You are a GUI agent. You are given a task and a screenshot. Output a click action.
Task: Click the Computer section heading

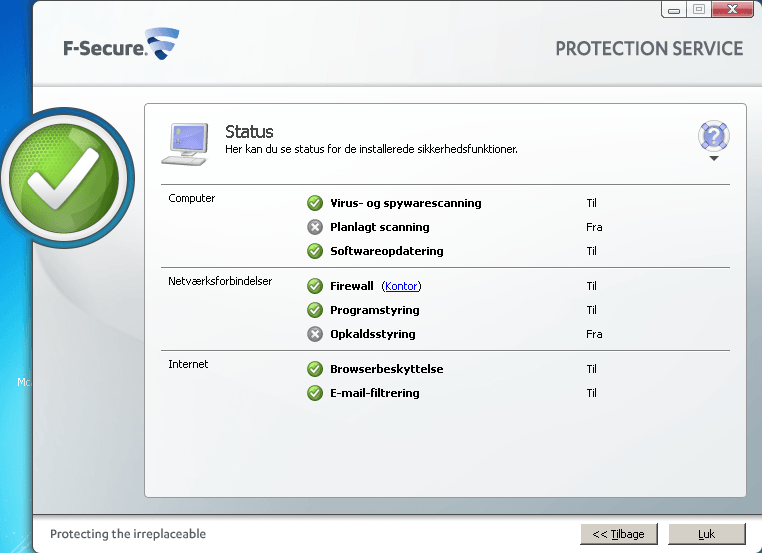191,198
